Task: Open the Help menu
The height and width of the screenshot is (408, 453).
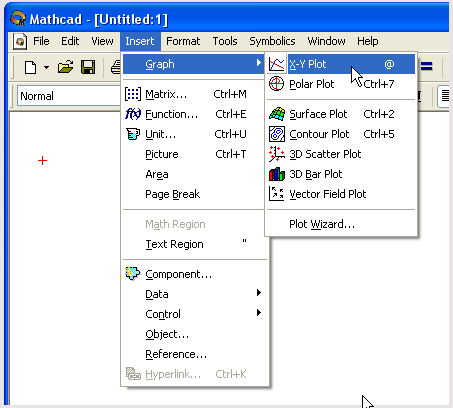Action: [x=368, y=41]
